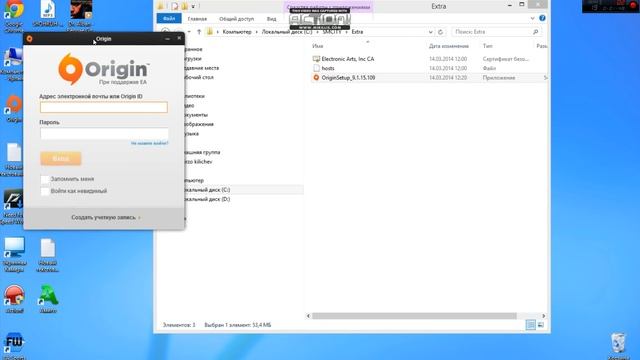Switch to details view icon in status bar
This screenshot has width=640, height=360.
click(530, 325)
